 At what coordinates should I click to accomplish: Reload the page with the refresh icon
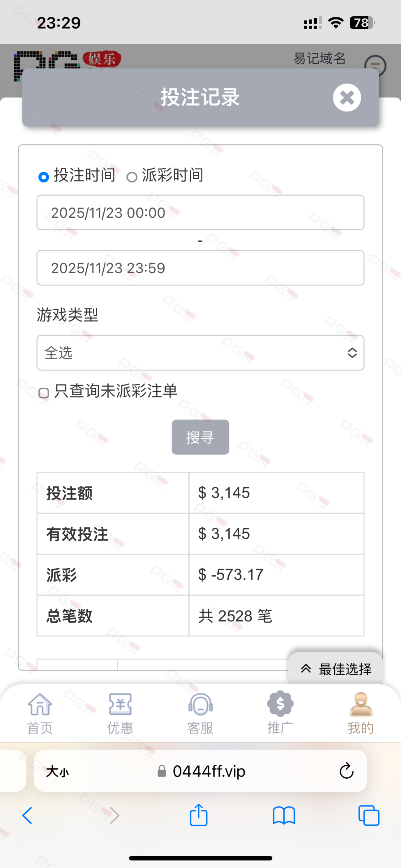point(346,770)
